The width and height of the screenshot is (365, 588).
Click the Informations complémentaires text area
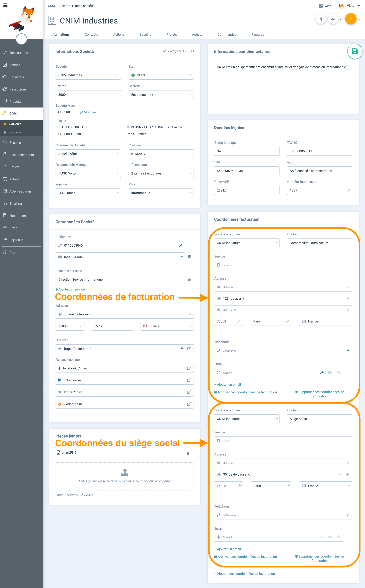tap(283, 85)
